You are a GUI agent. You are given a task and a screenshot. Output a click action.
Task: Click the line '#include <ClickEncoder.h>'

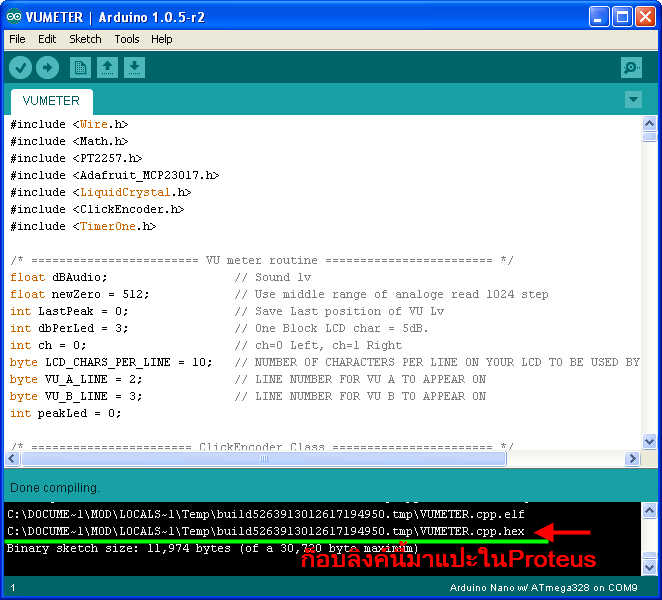97,209
